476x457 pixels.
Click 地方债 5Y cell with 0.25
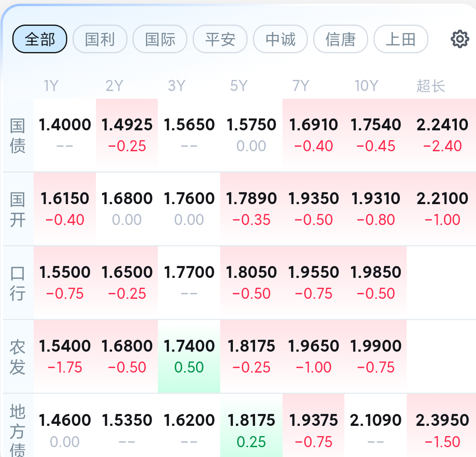[x=251, y=425]
